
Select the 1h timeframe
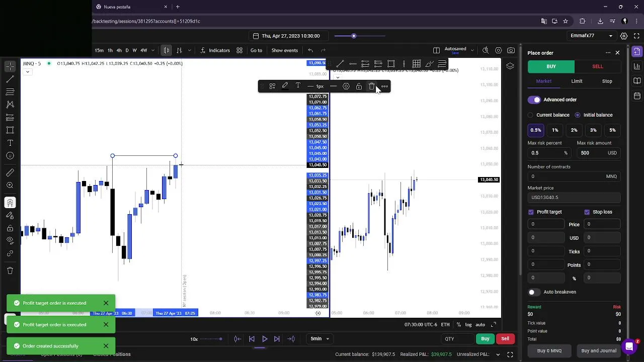click(110, 50)
